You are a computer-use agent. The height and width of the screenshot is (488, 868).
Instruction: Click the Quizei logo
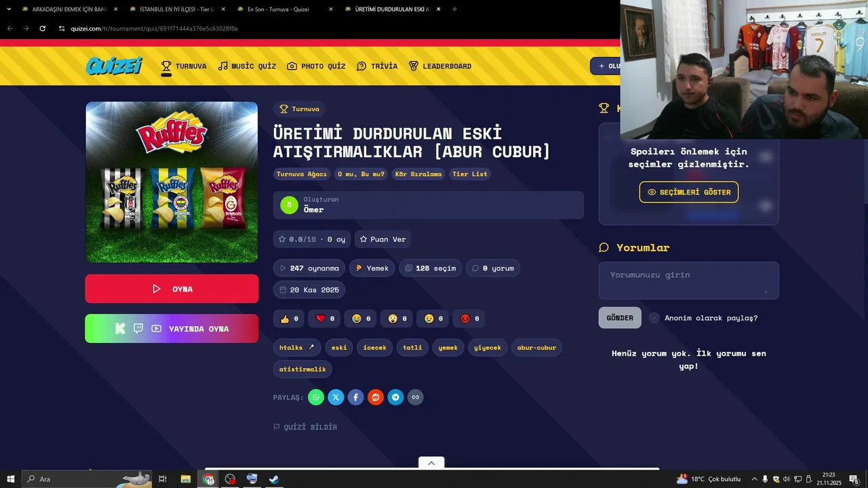click(114, 66)
